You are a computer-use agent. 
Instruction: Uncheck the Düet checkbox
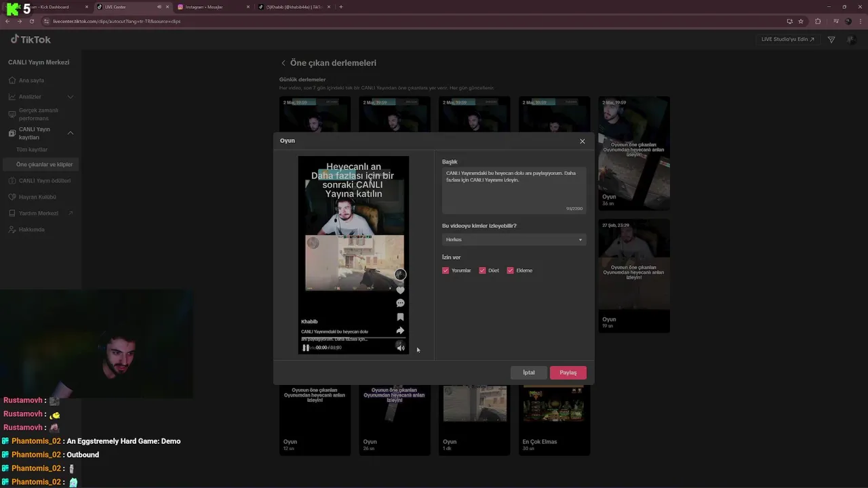tap(482, 270)
